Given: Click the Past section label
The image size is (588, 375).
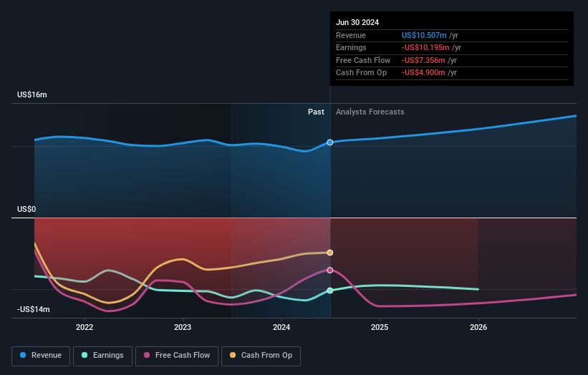Looking at the screenshot, I should pyautogui.click(x=316, y=112).
